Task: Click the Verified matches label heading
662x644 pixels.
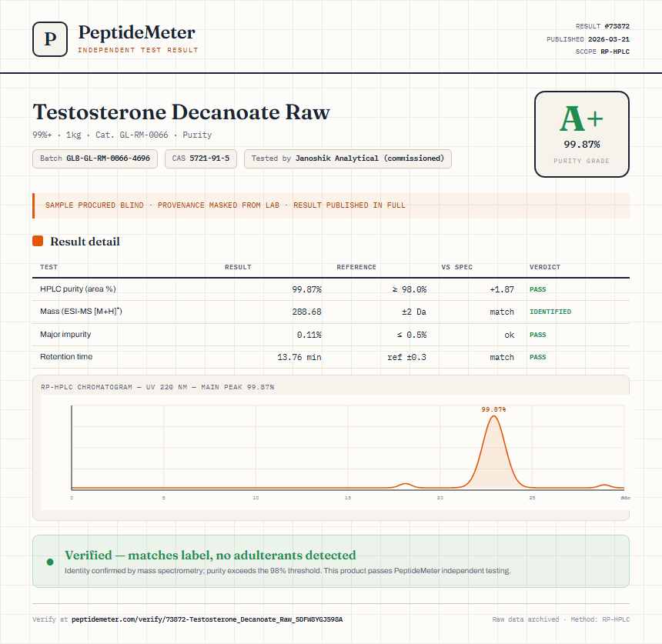Action: click(x=210, y=555)
